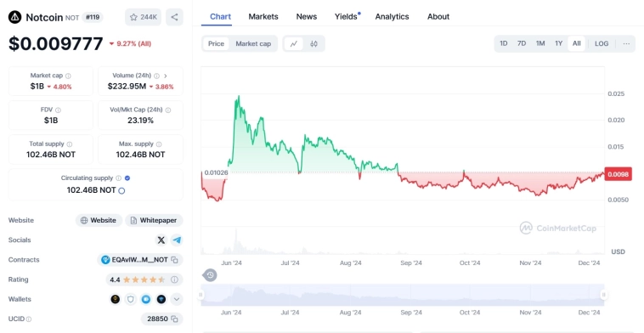644x333 pixels.
Task: Set chart range to 1Y
Action: pos(558,43)
